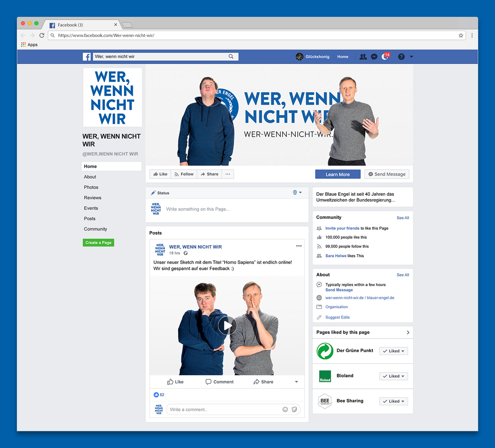
Task: Share the page via Share button
Action: click(210, 174)
